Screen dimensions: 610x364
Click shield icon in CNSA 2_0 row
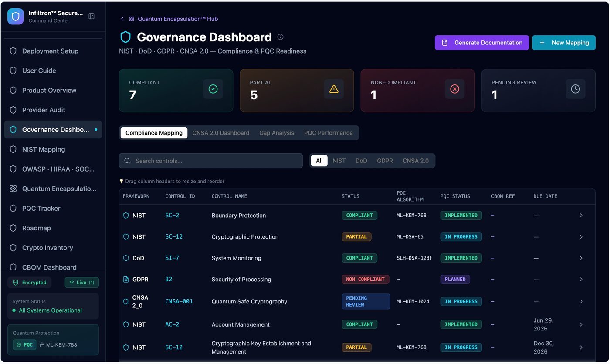pos(126,301)
